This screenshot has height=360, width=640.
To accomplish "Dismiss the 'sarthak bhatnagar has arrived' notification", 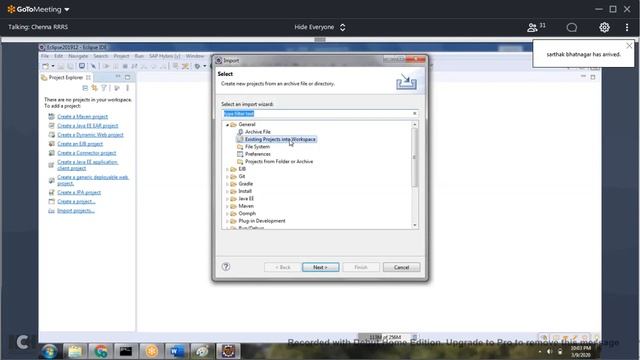I will tap(629, 46).
